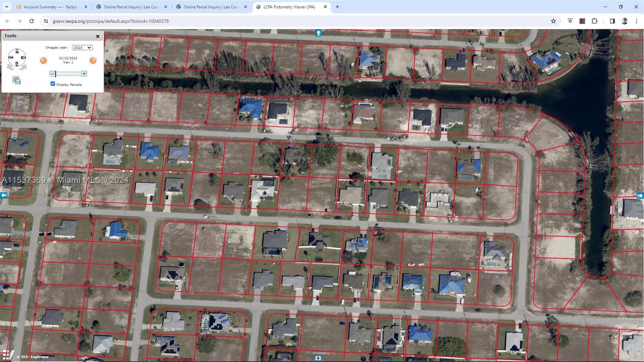The height and width of the screenshot is (362, 644).
Task: Click the zoom level slider track
Action: click(68, 74)
